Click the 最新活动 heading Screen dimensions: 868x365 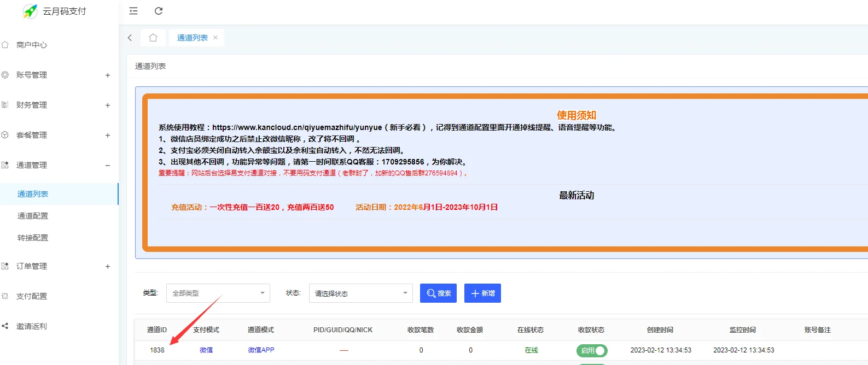576,195
